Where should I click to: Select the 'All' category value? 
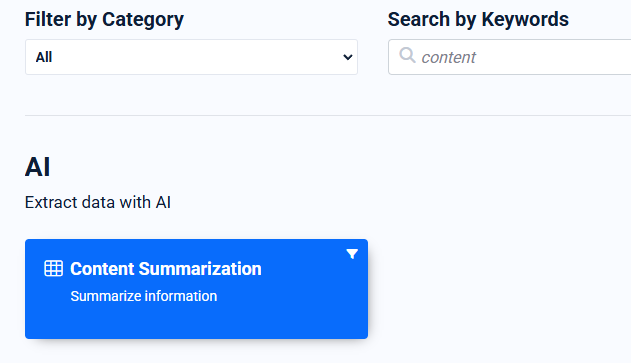[44, 57]
